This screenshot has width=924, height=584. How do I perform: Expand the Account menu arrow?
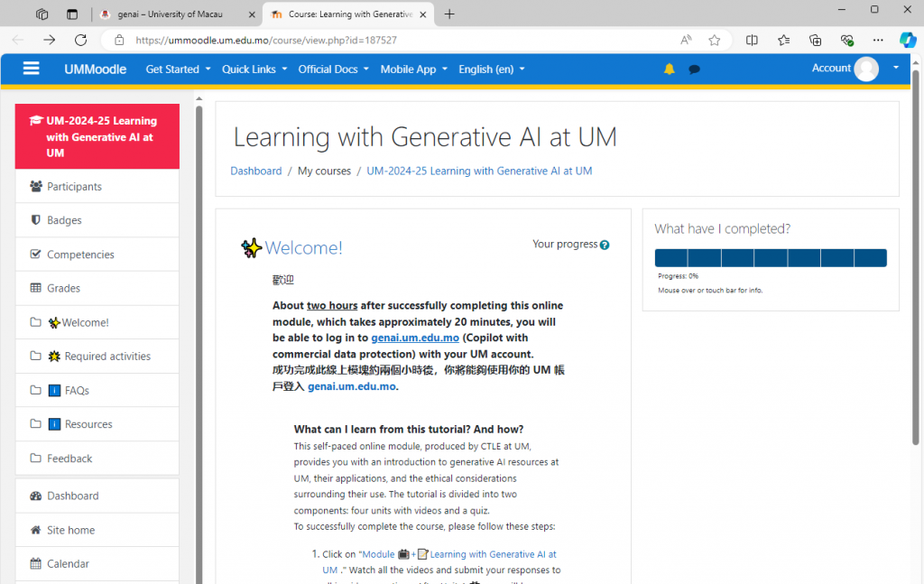tap(894, 69)
